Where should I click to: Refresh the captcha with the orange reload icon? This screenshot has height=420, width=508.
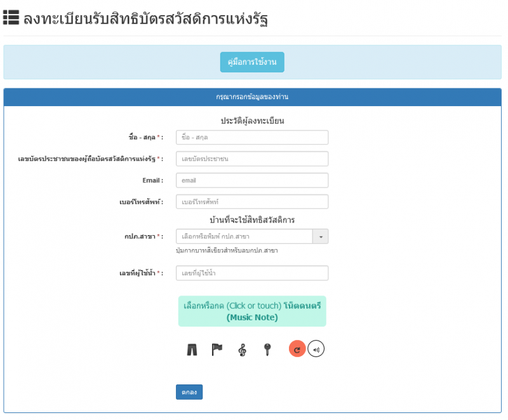coord(297,349)
